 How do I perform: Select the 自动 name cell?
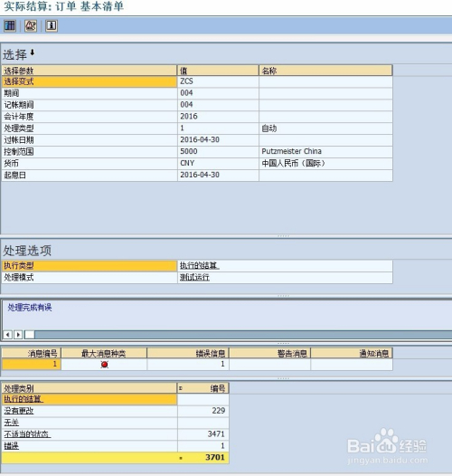pyautogui.click(x=325, y=129)
